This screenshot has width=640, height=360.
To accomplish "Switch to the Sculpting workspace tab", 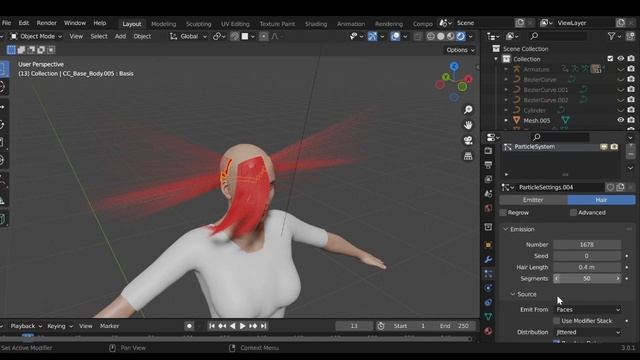I will tap(198, 24).
